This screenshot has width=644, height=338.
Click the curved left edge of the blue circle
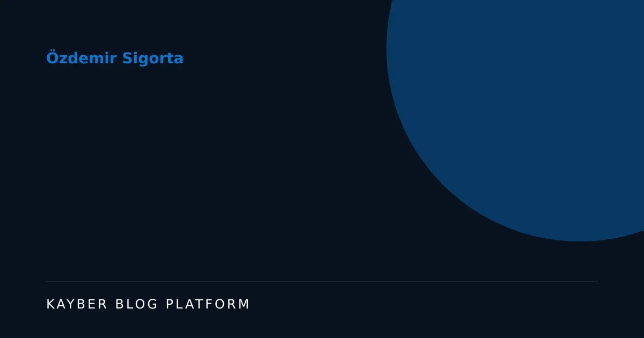click(x=387, y=48)
